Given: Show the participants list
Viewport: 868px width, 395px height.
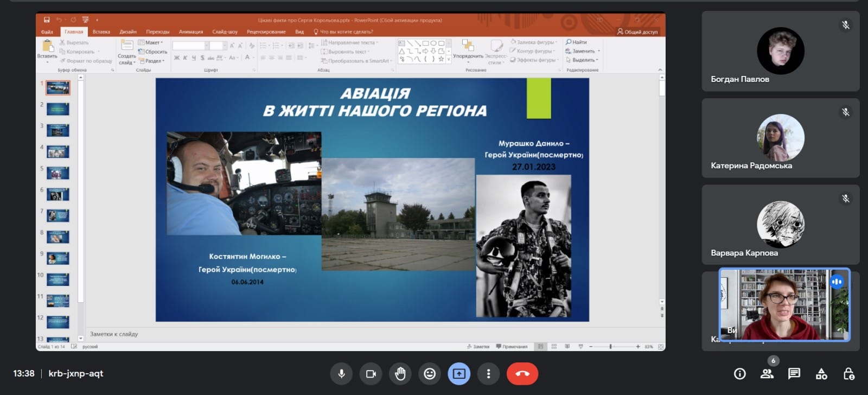Looking at the screenshot, I should [x=767, y=374].
